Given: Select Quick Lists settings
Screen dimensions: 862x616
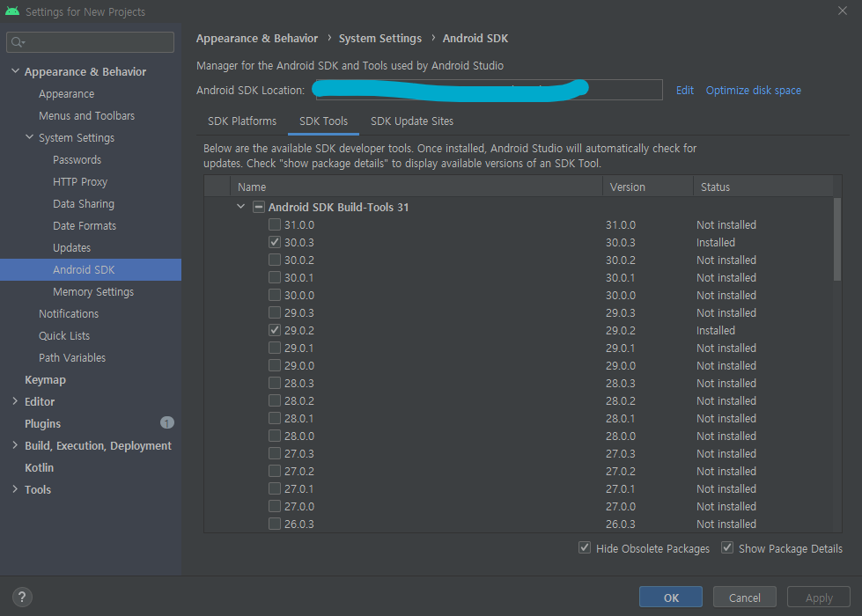Looking at the screenshot, I should click(64, 336).
